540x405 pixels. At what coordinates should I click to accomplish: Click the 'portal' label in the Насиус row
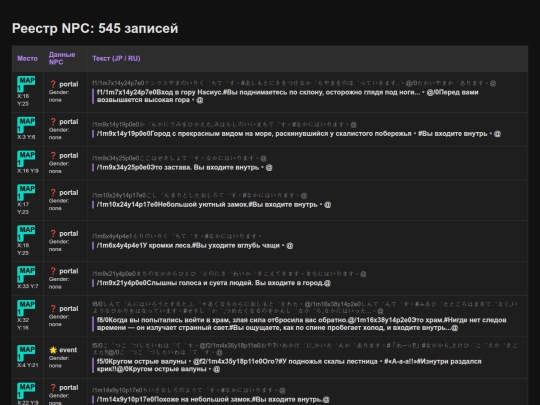coord(69,84)
